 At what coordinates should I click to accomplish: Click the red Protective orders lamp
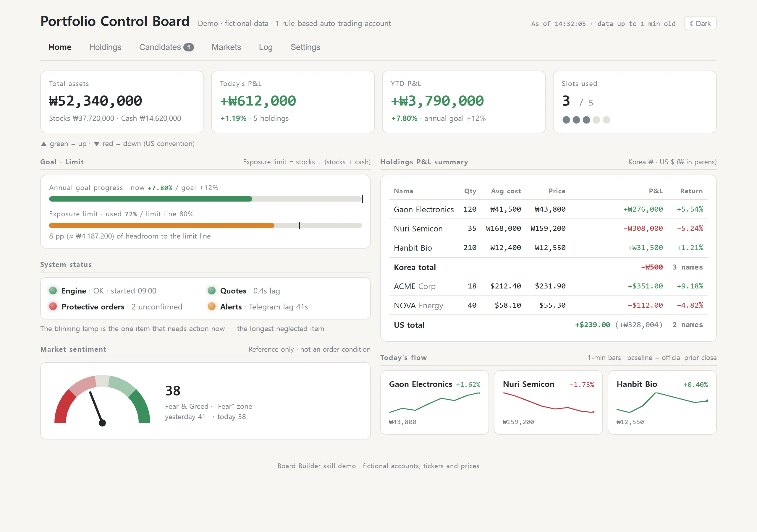pos(53,306)
